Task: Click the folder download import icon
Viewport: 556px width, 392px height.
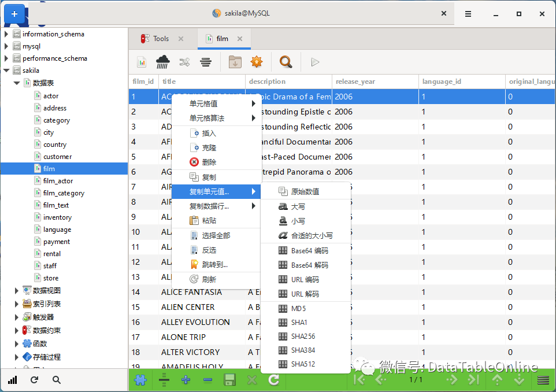Action: point(235,62)
